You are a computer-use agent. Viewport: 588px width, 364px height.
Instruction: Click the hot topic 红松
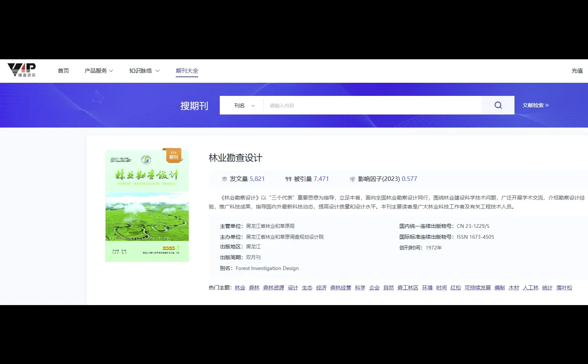point(456,288)
